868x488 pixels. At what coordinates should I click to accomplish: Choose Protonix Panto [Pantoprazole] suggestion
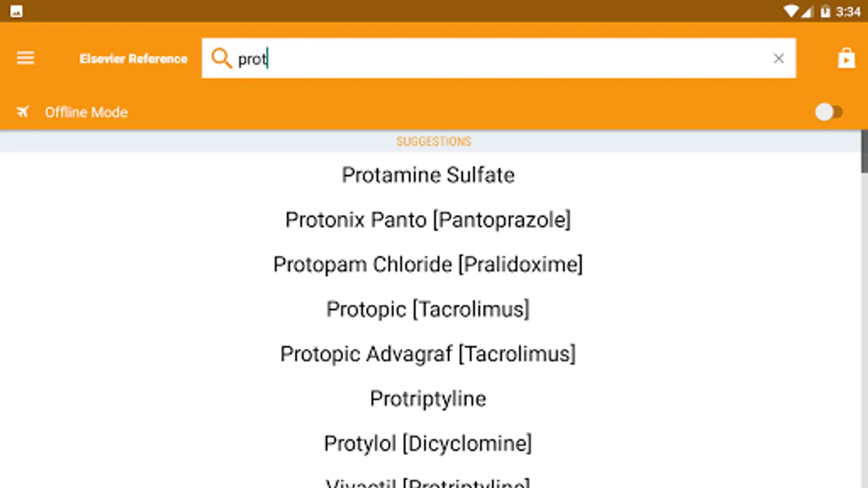click(428, 220)
